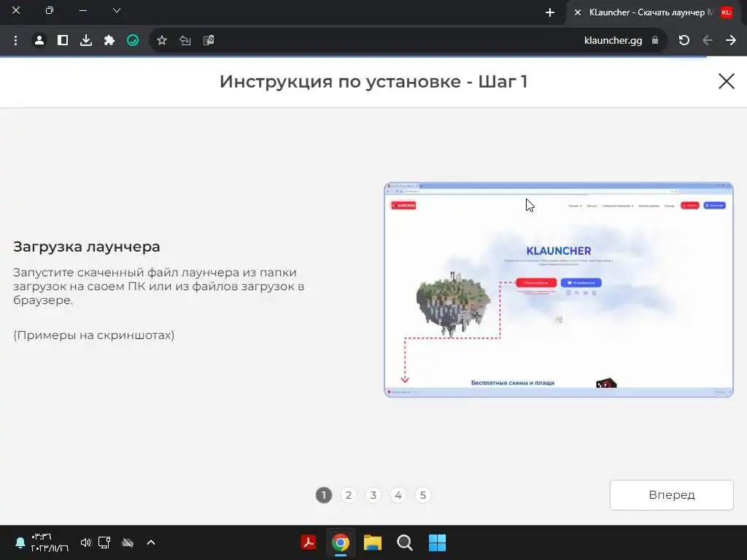Select the KLauncher browser tab
747x560 pixels.
click(x=651, y=12)
